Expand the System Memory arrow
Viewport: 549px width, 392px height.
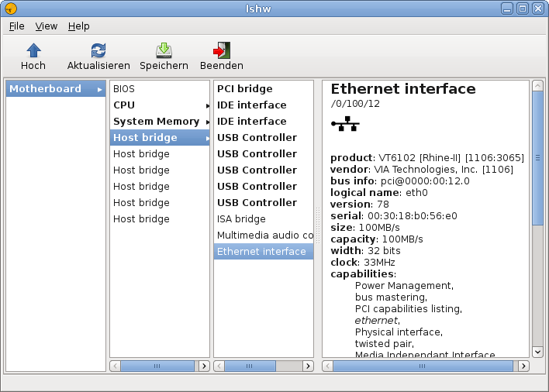207,122
